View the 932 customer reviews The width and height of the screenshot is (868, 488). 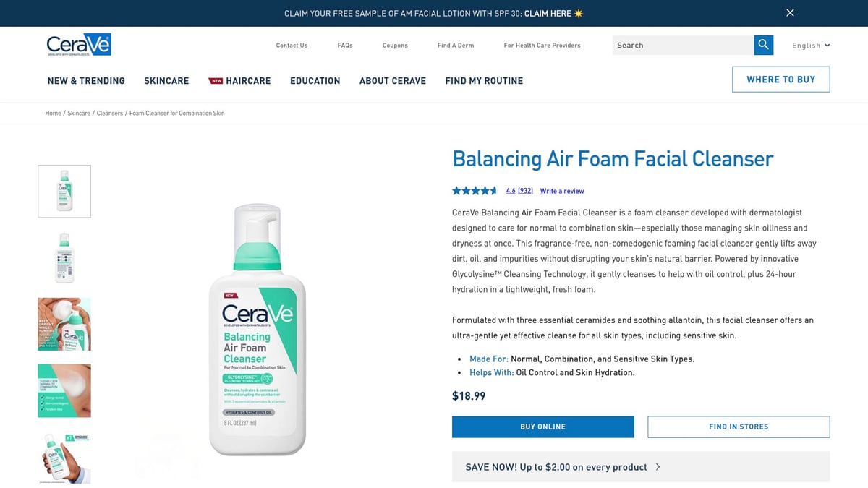524,190
